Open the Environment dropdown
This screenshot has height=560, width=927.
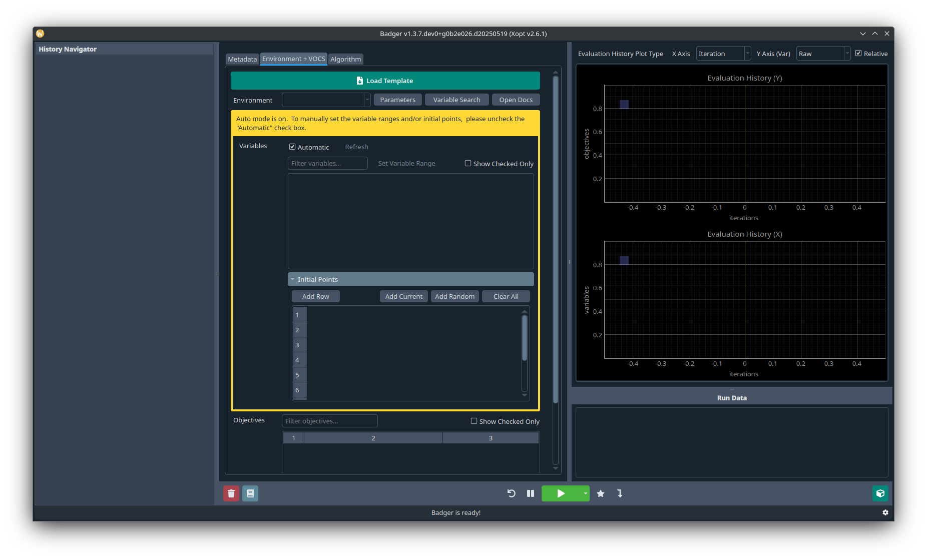326,100
